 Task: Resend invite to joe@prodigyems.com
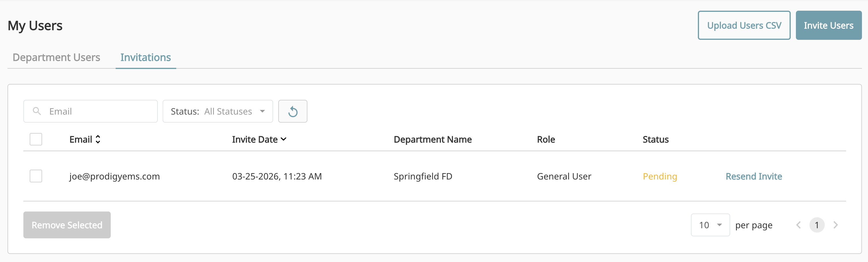pyautogui.click(x=754, y=176)
